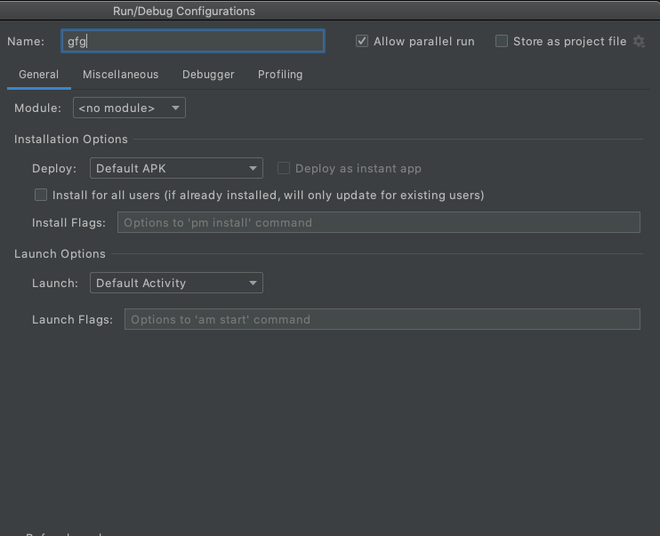Select the General tab
The width and height of the screenshot is (660, 536).
click(39, 75)
